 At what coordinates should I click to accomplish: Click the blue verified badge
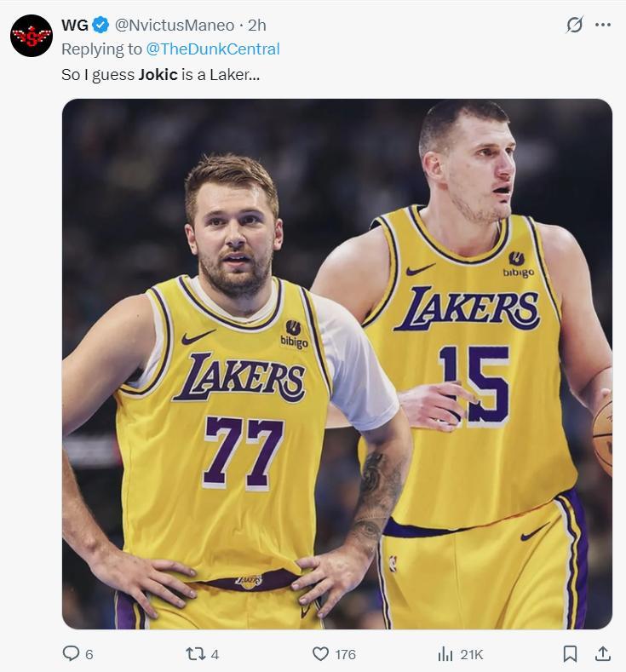point(101,25)
